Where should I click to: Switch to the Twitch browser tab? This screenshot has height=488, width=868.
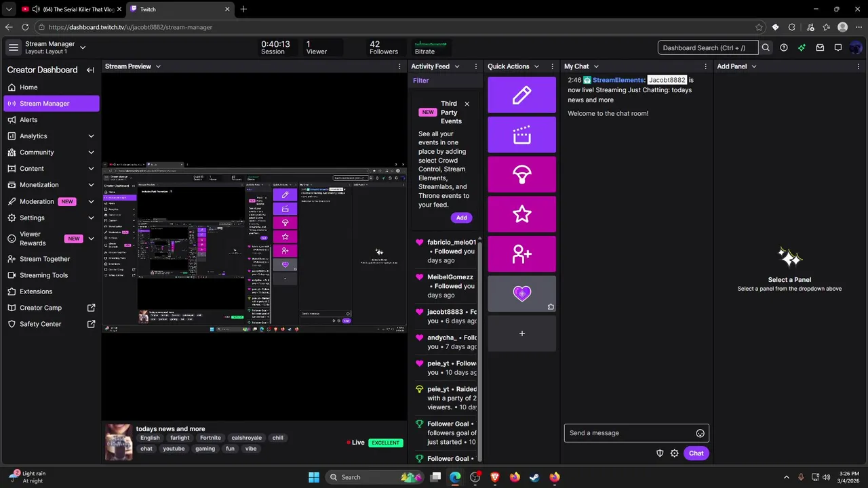tap(180, 9)
